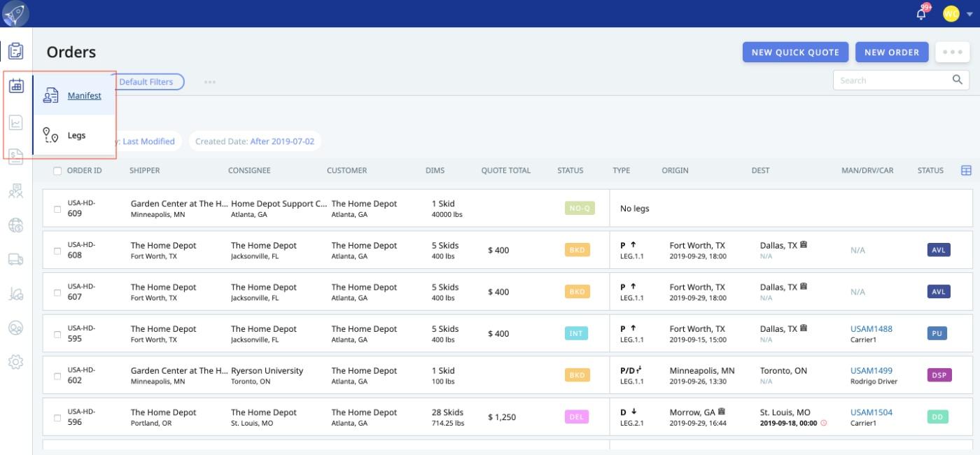
Task: Open the notifications bell
Action: click(921, 14)
